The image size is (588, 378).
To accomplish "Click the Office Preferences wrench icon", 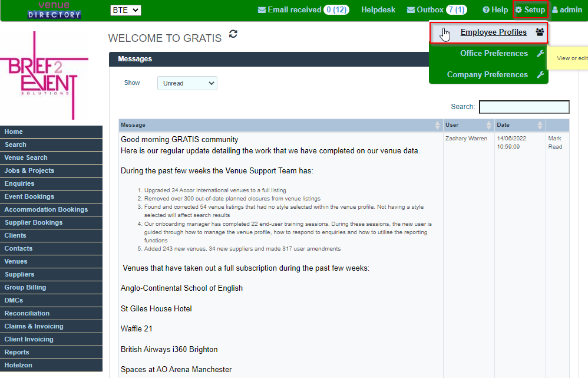I will [x=540, y=54].
